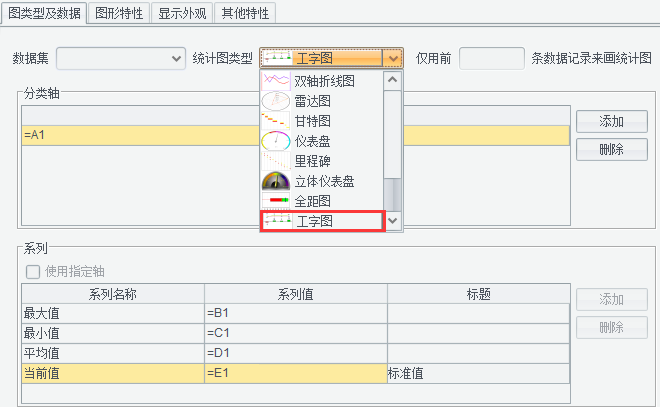Switch to the 图形特性 tab
Screen dimensions: 660x407
119,13
